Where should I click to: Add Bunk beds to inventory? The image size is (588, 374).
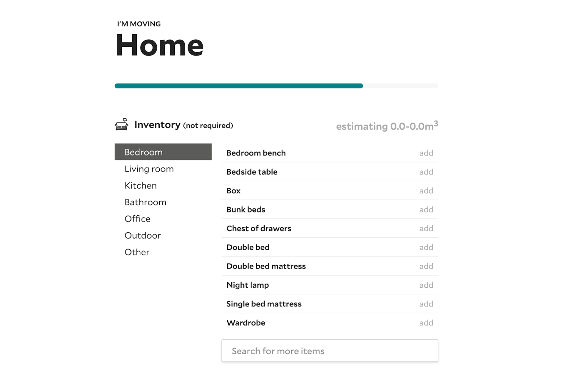coord(426,209)
